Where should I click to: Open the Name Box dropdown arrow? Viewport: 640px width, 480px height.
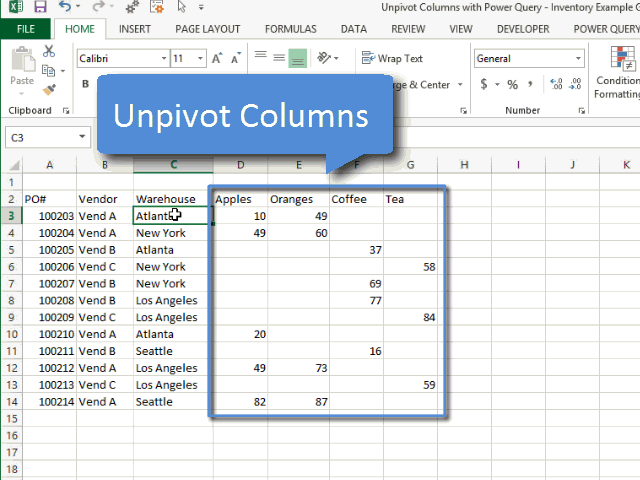[x=83, y=137]
